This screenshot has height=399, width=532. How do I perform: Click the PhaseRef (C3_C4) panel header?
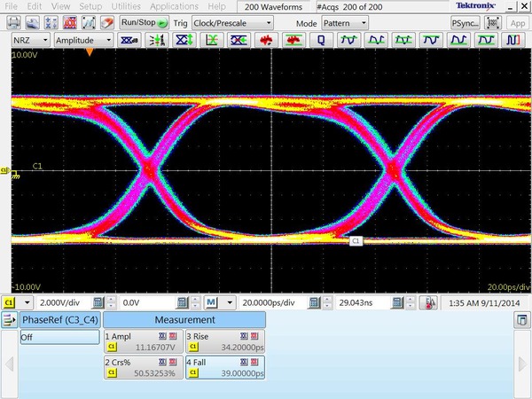pos(60,319)
